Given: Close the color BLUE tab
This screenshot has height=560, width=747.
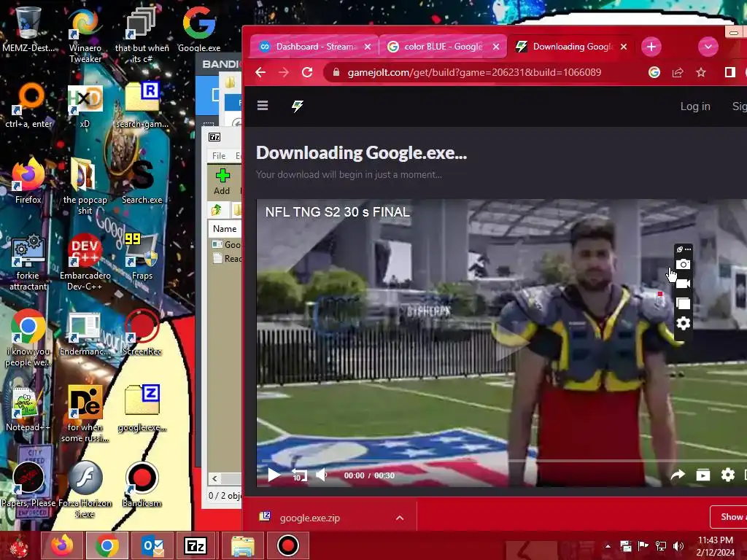Looking at the screenshot, I should coord(496,47).
